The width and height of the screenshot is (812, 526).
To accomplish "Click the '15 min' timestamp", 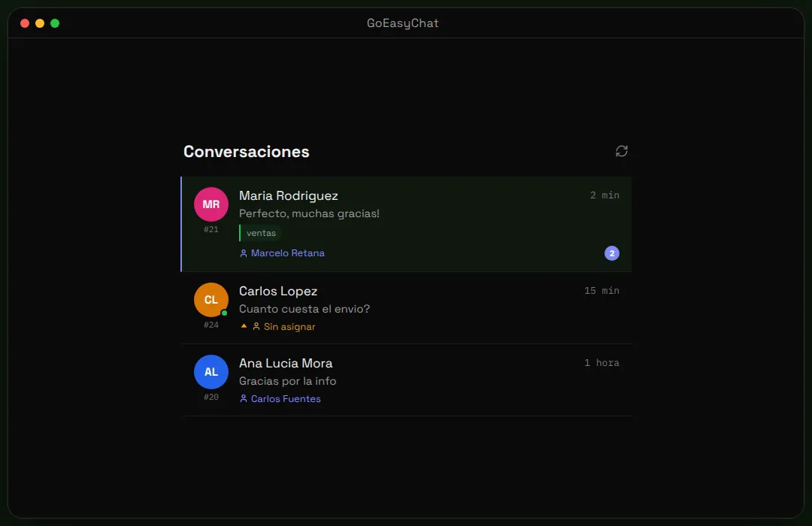I will [x=601, y=291].
